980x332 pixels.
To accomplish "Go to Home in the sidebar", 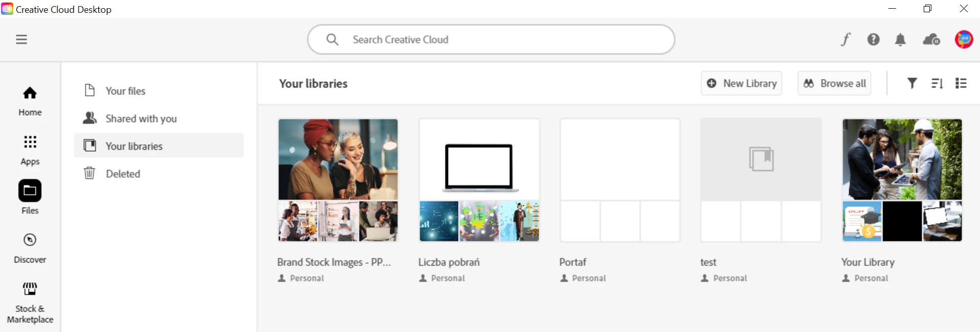I will [x=30, y=101].
